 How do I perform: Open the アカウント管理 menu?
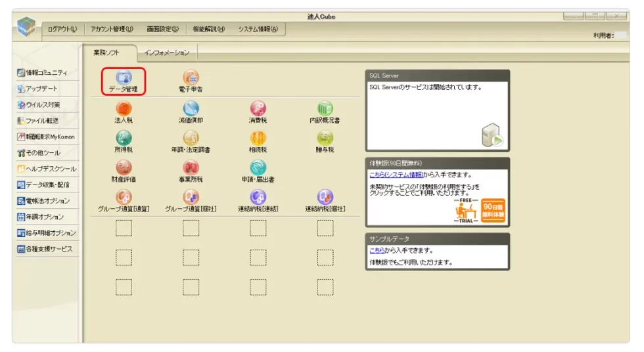point(112,29)
